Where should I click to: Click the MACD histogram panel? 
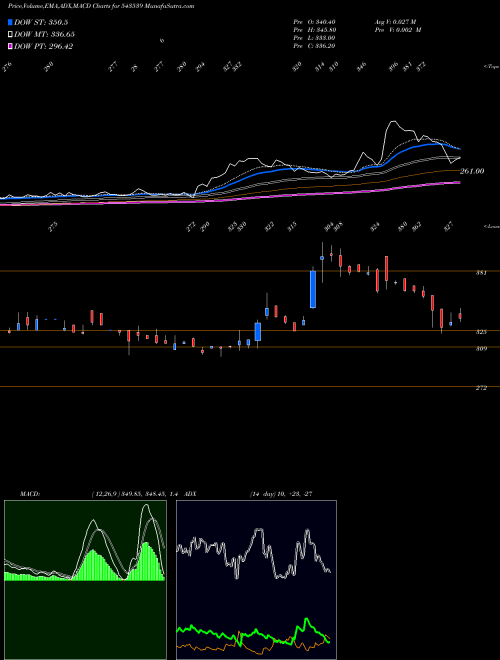tap(85, 580)
